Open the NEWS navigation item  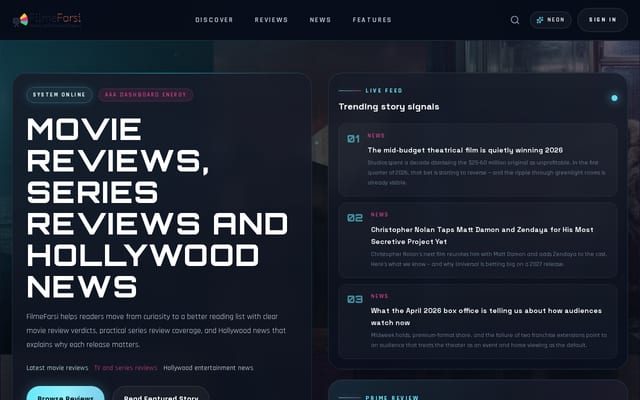tap(320, 20)
